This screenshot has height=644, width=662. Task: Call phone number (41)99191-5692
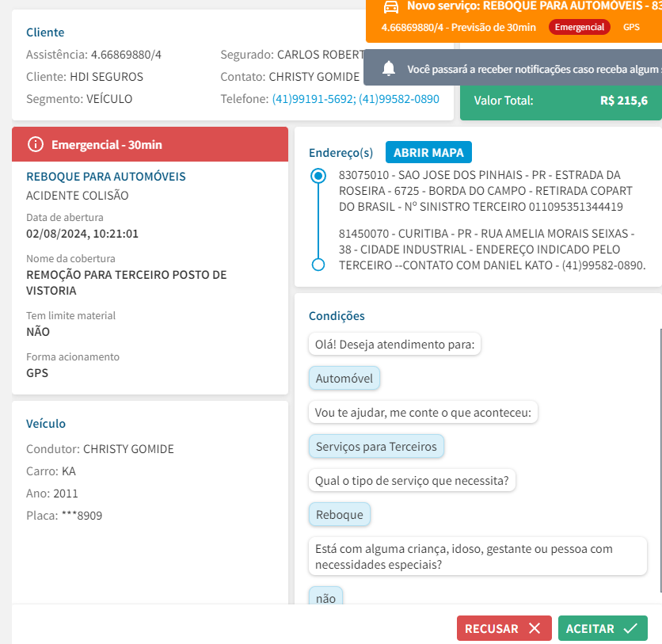(x=311, y=99)
